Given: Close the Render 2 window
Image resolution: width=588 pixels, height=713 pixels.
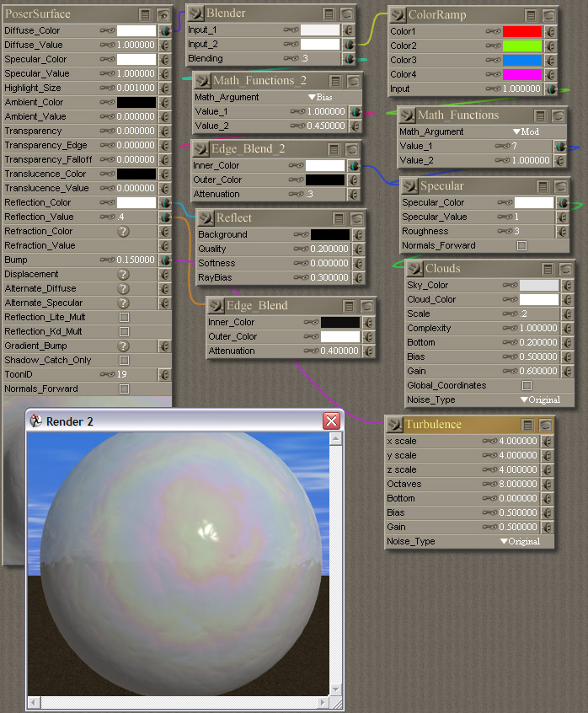Looking at the screenshot, I should (x=332, y=421).
